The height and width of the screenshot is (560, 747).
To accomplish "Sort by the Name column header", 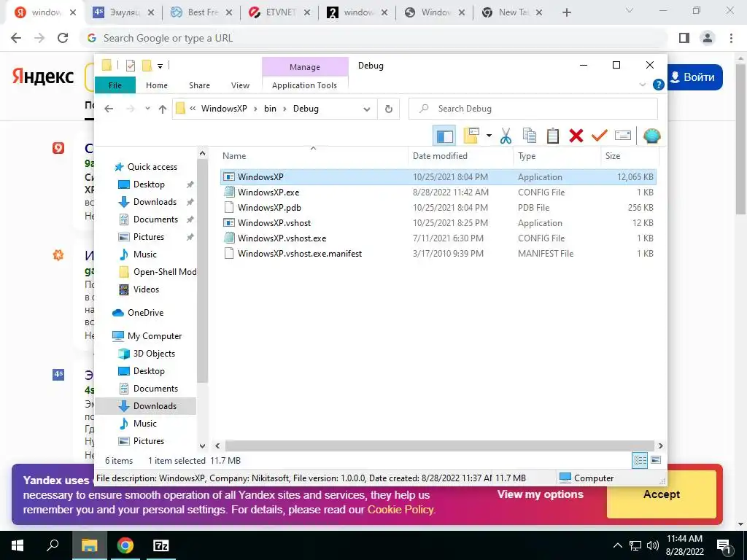I will click(314, 156).
